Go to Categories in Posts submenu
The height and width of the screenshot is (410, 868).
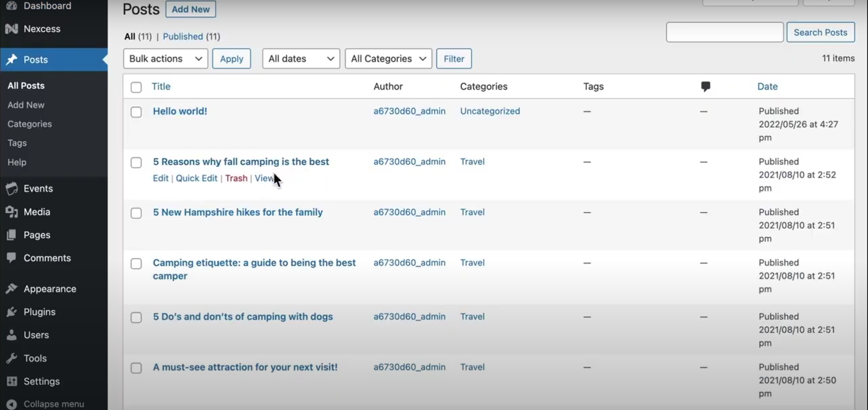pos(30,124)
